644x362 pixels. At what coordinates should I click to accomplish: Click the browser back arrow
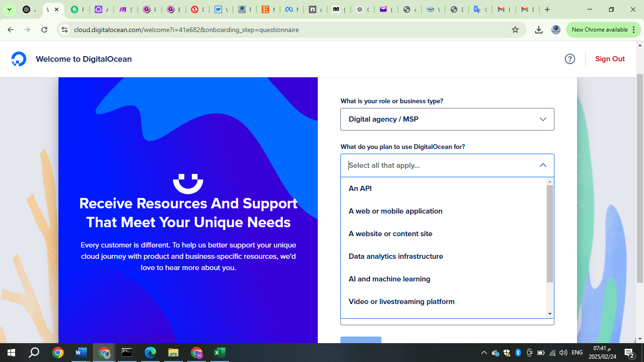(x=10, y=30)
